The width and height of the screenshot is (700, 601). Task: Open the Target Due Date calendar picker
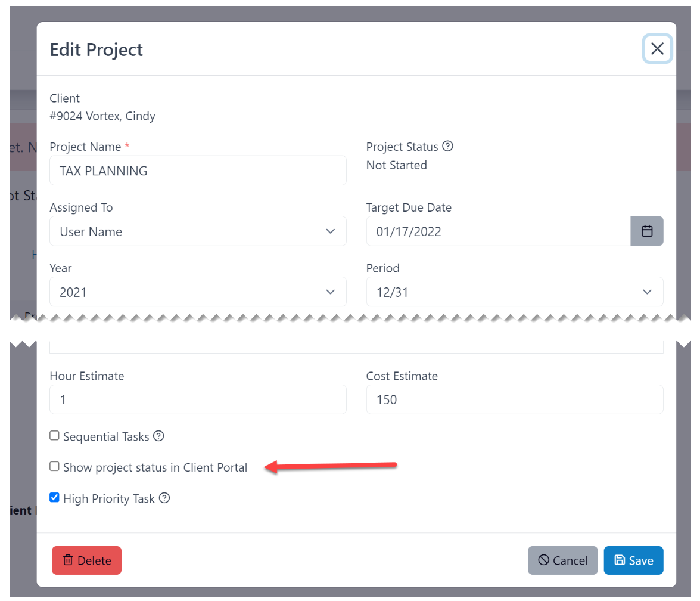coord(647,231)
